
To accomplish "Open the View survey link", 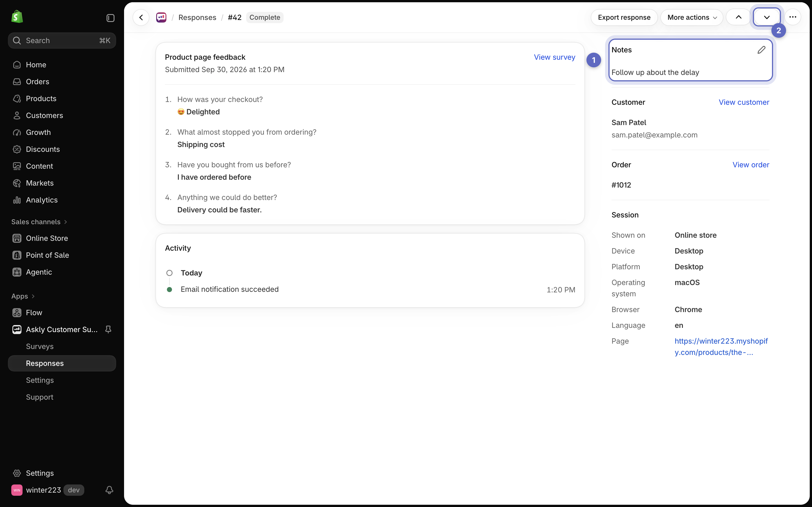I will (x=554, y=57).
